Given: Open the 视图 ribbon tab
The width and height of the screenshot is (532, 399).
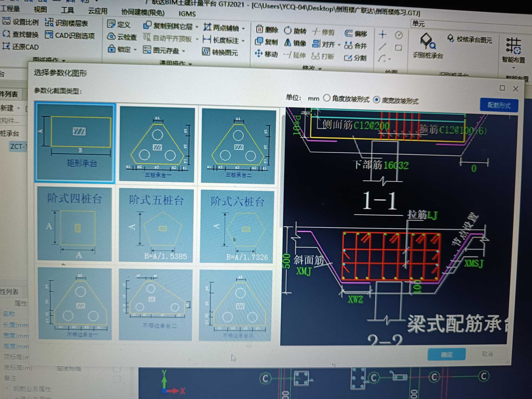Looking at the screenshot, I should 40,9.
